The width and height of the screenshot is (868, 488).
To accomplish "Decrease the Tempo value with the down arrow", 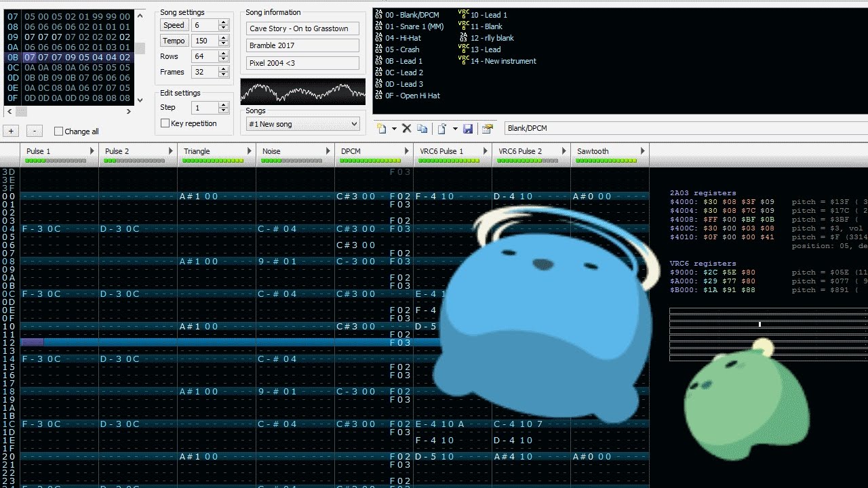I will (224, 44).
